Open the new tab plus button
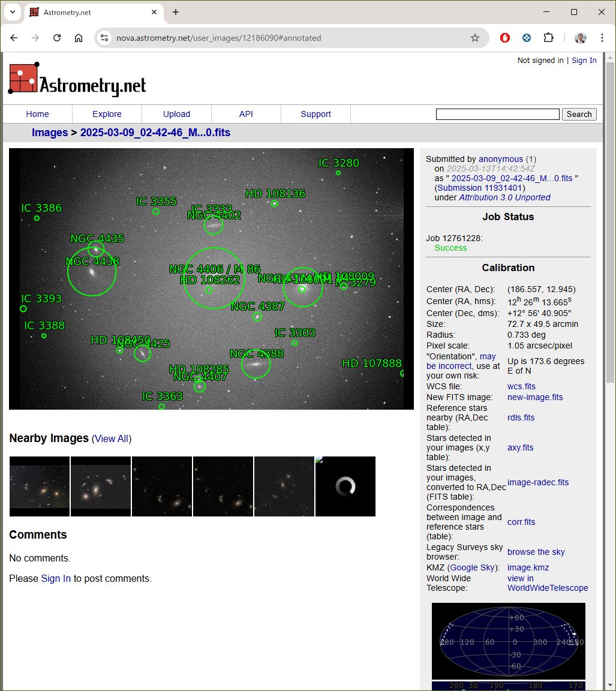Viewport: 616px width, 691px height. coord(176,12)
